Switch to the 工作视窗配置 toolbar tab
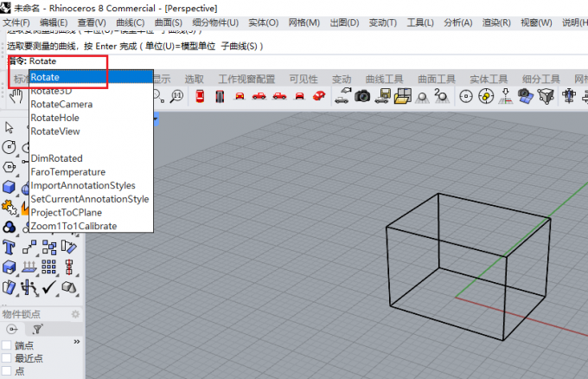Viewport: 588px width, 379px height. point(246,80)
